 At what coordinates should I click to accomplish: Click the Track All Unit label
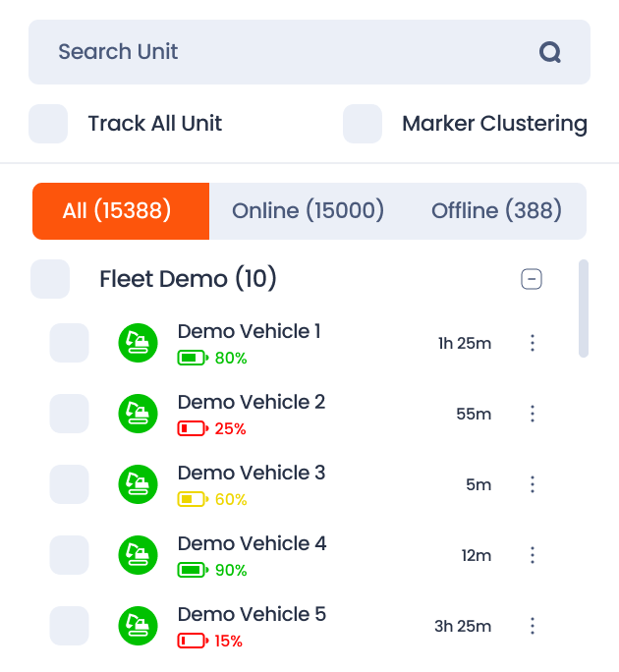155,124
